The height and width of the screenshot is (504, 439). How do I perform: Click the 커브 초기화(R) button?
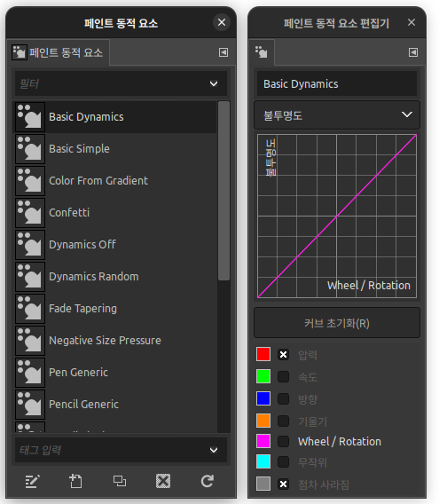(x=337, y=323)
